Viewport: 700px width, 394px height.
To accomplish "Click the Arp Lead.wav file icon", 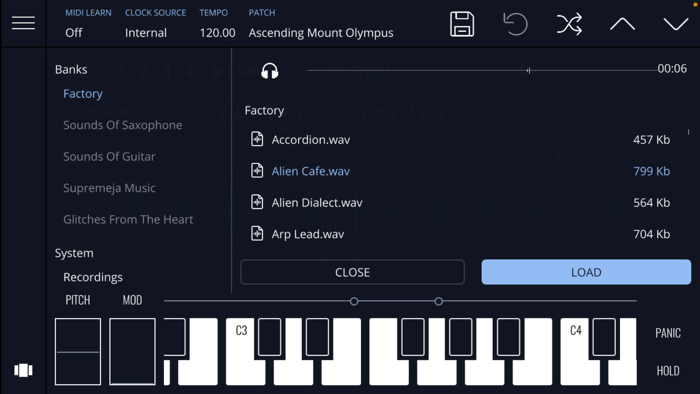I will 257,233.
